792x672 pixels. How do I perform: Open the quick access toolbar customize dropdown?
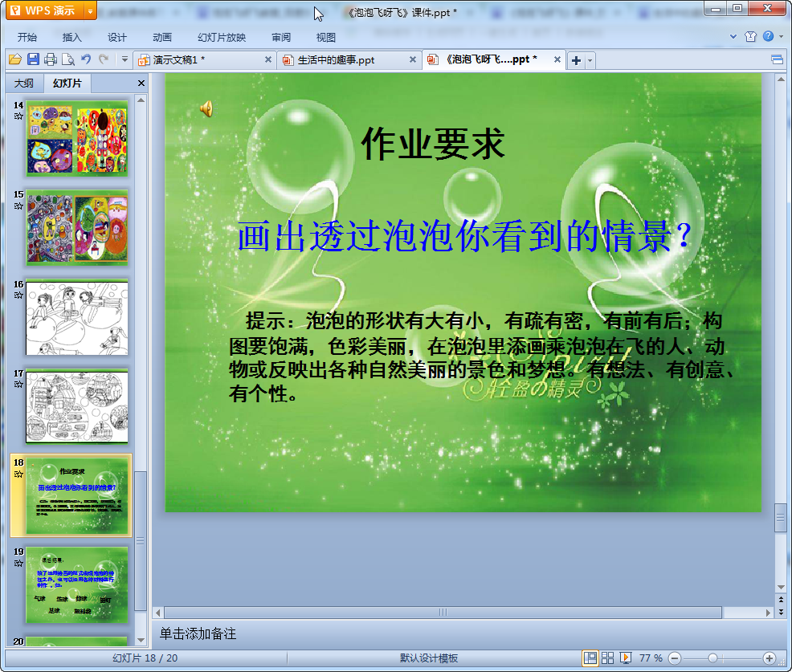tap(125, 59)
